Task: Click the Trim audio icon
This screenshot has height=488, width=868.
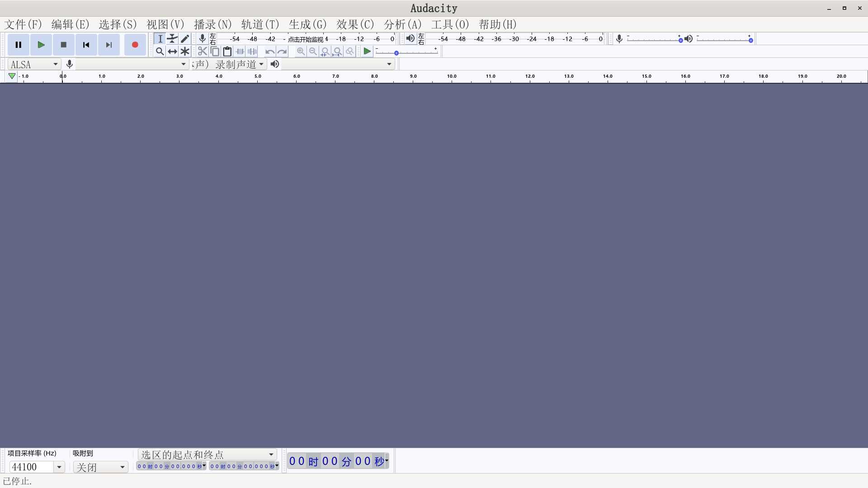Action: pyautogui.click(x=240, y=52)
